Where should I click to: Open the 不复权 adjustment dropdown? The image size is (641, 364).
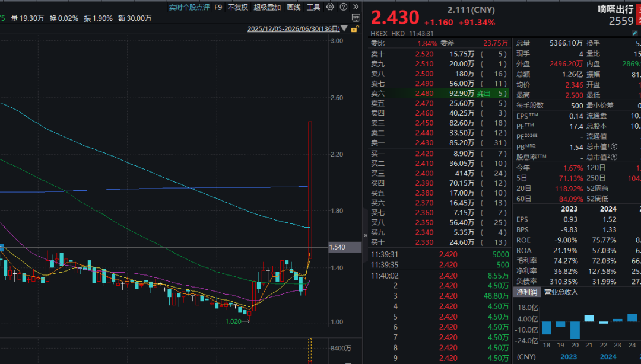point(238,7)
